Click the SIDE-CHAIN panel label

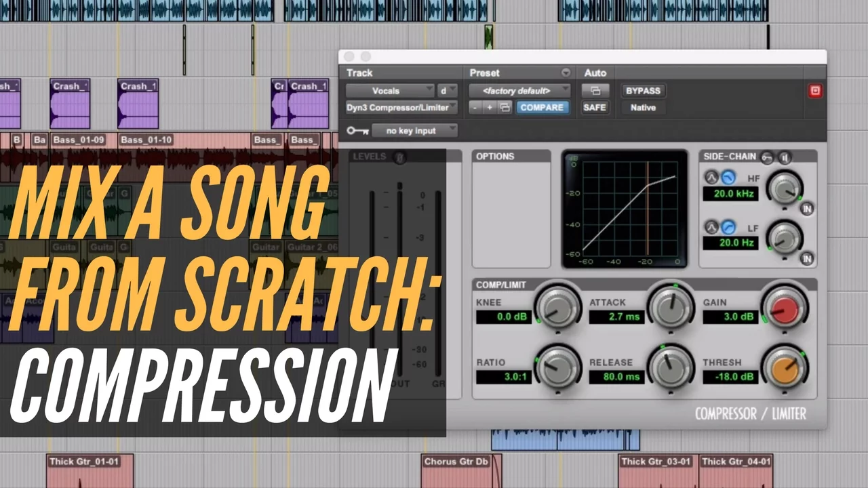729,157
